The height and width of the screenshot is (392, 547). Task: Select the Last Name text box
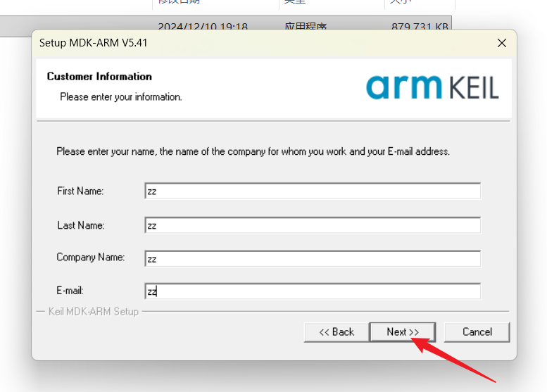point(313,225)
